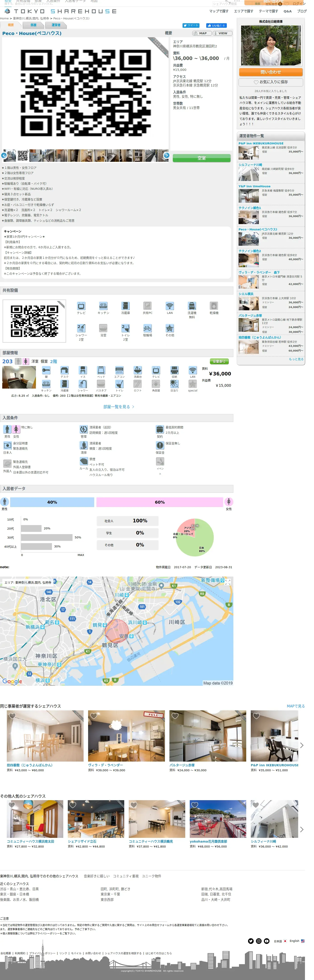
Task: Click the blue 40% male ratio bar
Action: pyautogui.click(x=52, y=502)
